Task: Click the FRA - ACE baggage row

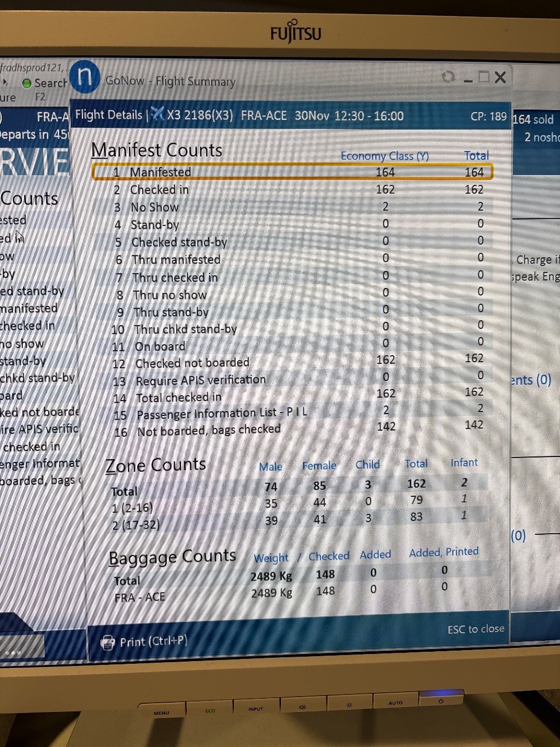Action: 139,597
